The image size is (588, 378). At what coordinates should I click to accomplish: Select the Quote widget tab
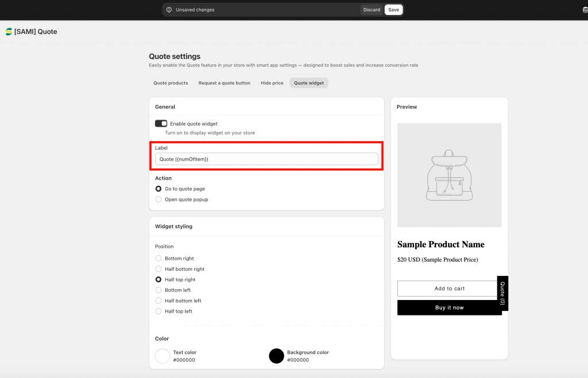pyautogui.click(x=308, y=83)
